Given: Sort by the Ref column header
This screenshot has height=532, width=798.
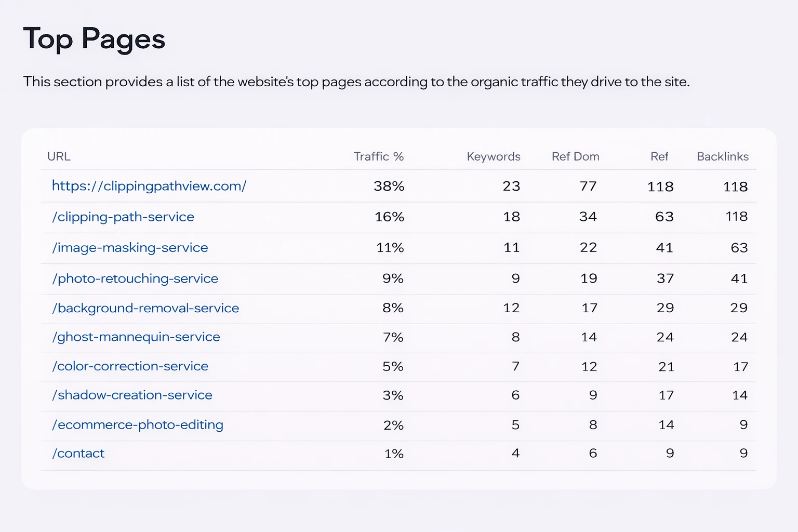Looking at the screenshot, I should pyautogui.click(x=659, y=156).
